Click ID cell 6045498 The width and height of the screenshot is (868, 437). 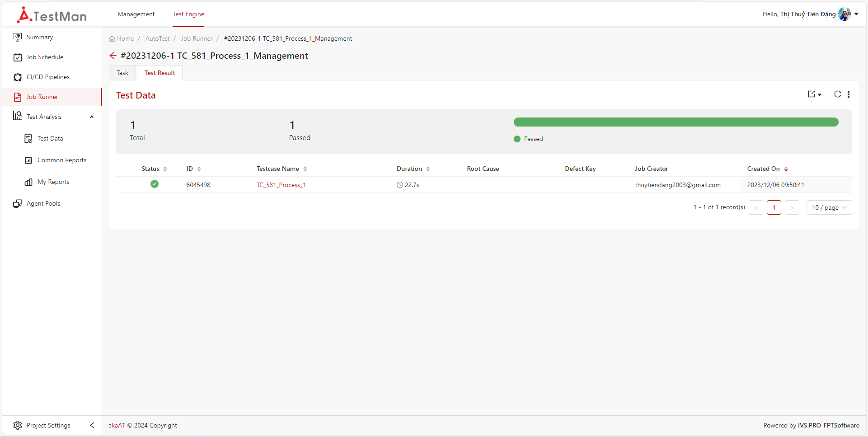tap(198, 185)
